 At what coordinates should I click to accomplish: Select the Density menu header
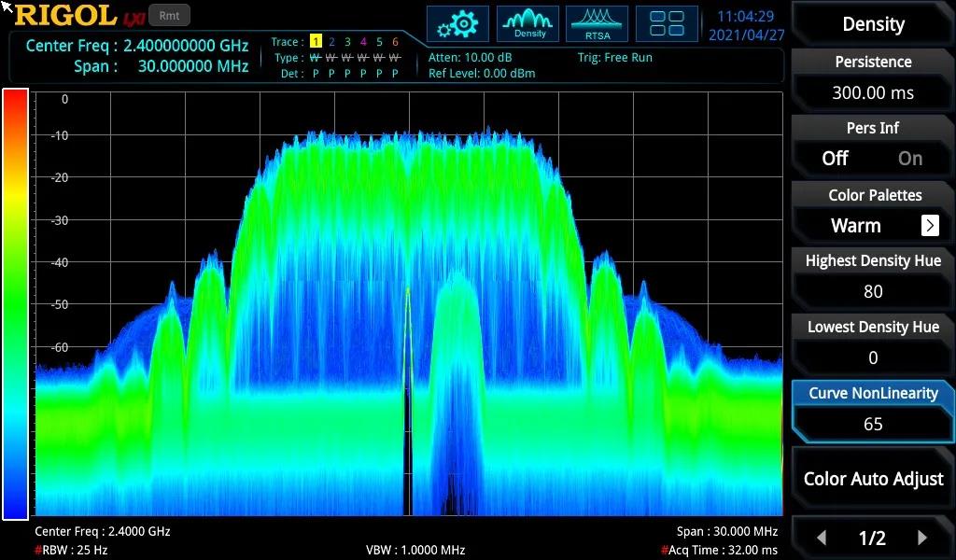[x=872, y=24]
